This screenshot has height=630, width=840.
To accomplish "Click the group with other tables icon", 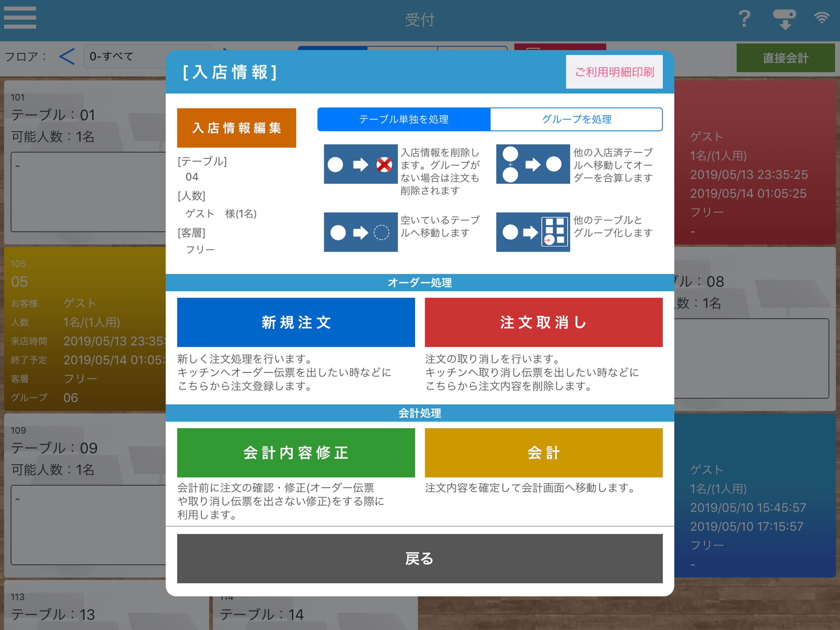I will [x=533, y=232].
